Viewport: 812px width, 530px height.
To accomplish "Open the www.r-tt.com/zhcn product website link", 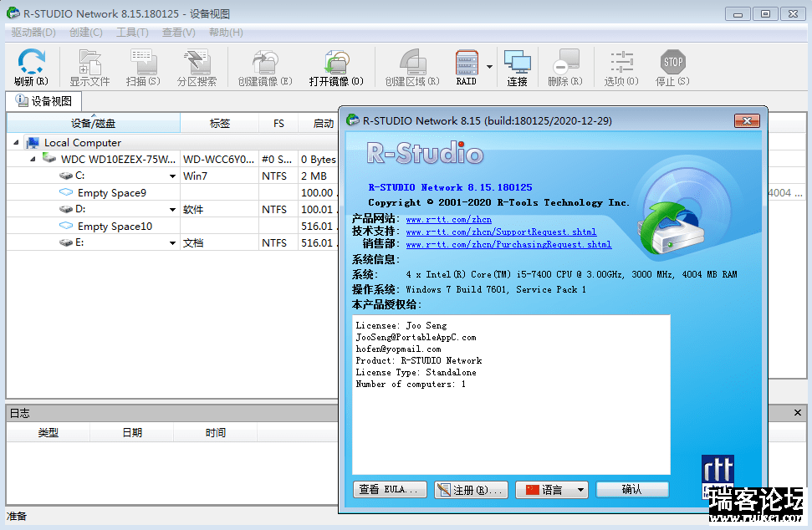I will [448, 220].
